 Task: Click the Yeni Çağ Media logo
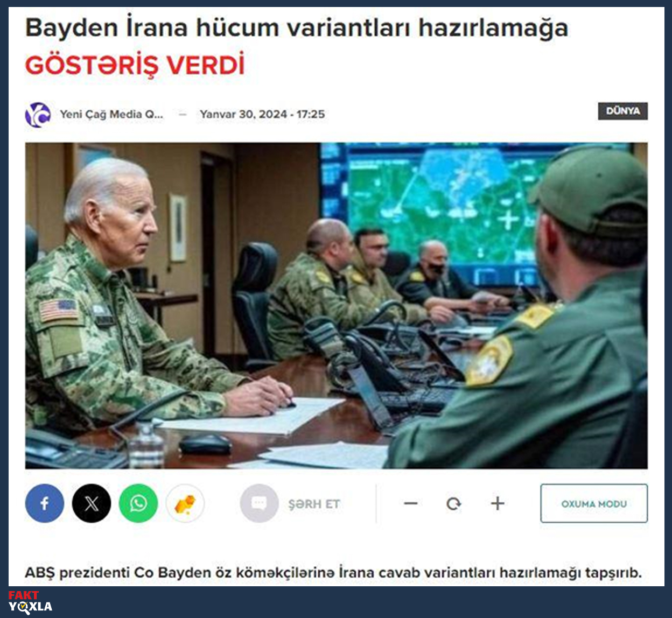tap(38, 115)
